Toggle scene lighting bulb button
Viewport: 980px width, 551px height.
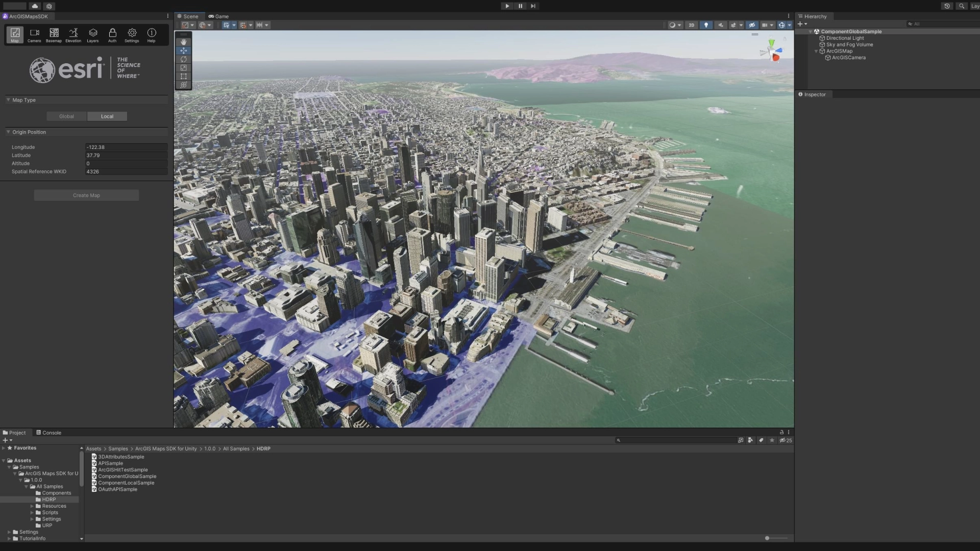[706, 25]
